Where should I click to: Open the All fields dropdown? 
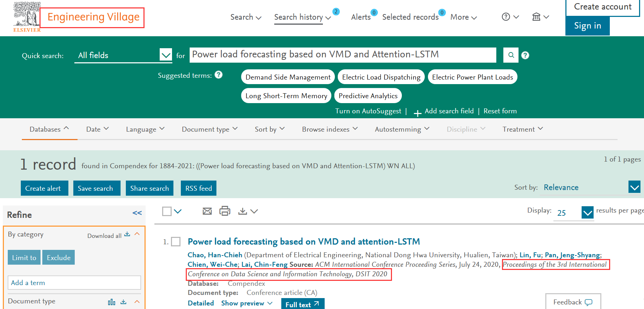click(166, 55)
